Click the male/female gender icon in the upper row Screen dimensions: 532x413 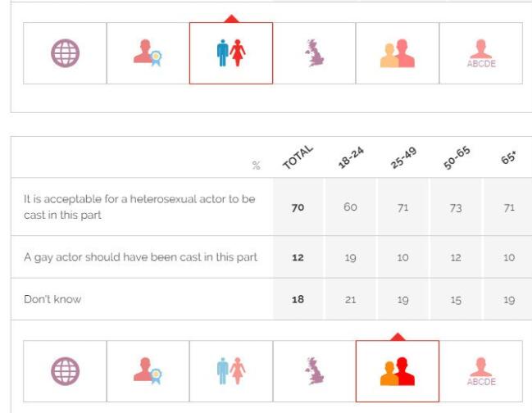(x=231, y=53)
